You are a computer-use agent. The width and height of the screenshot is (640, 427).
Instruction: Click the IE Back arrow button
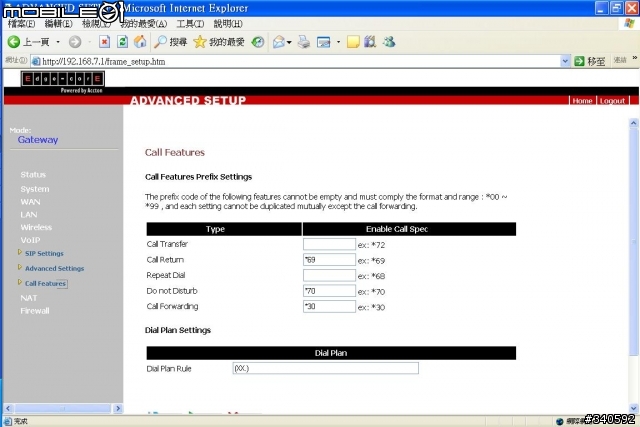pyautogui.click(x=13, y=42)
